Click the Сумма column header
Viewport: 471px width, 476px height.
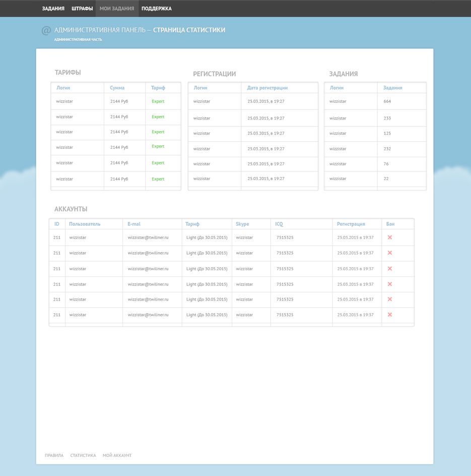(x=117, y=88)
